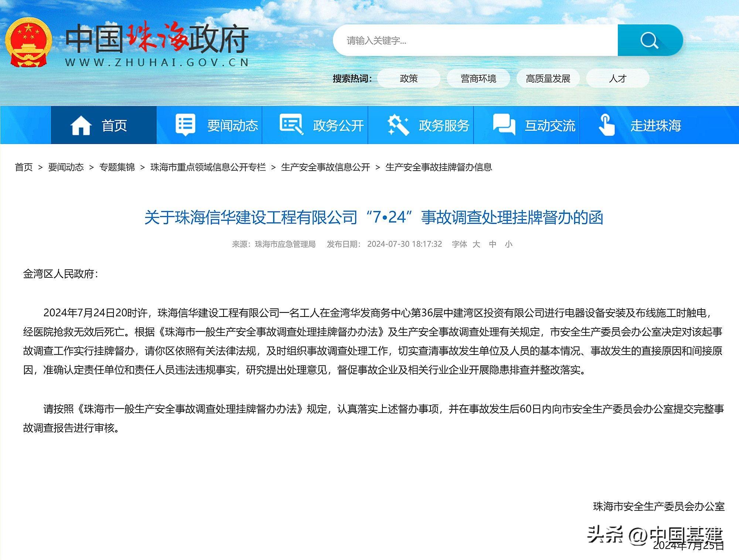Click the magnifier search button
Image resolution: width=739 pixels, height=560 pixels.
(650, 40)
